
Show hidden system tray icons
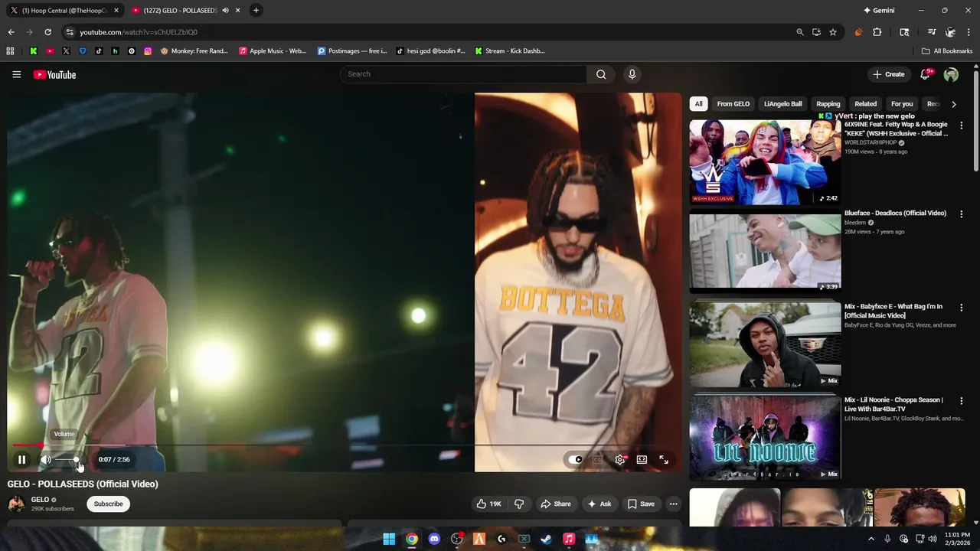click(x=871, y=539)
